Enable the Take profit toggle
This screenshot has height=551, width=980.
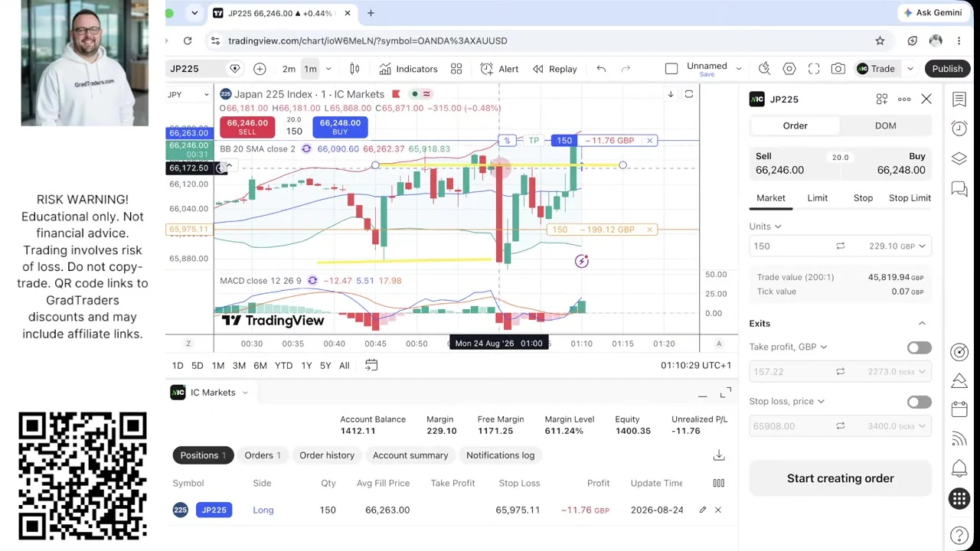click(919, 347)
